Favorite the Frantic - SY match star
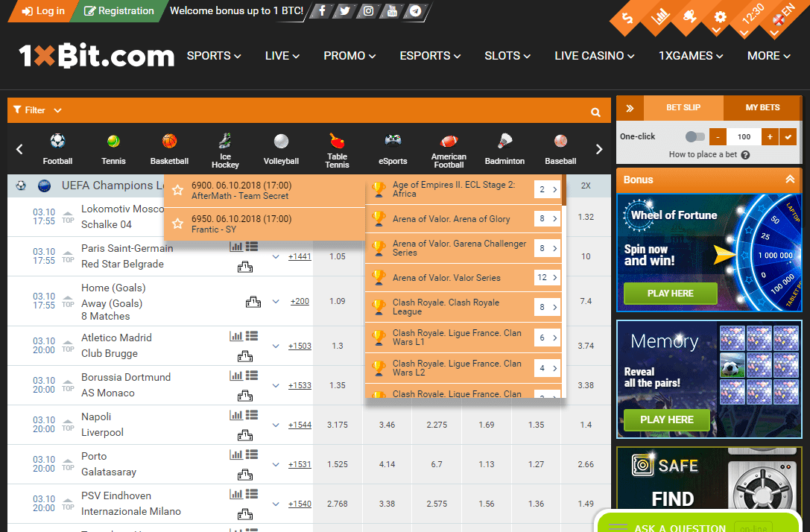This screenshot has width=810, height=532. click(177, 224)
